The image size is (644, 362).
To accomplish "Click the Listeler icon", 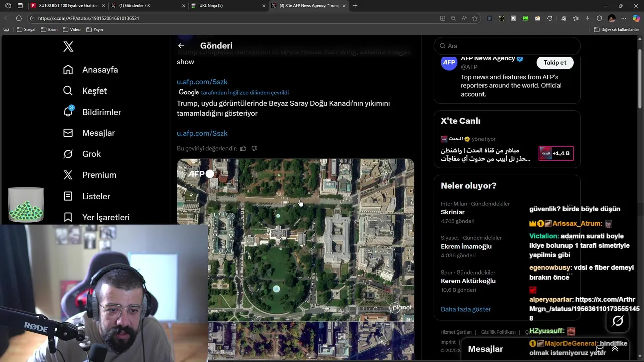I will click(x=68, y=196).
